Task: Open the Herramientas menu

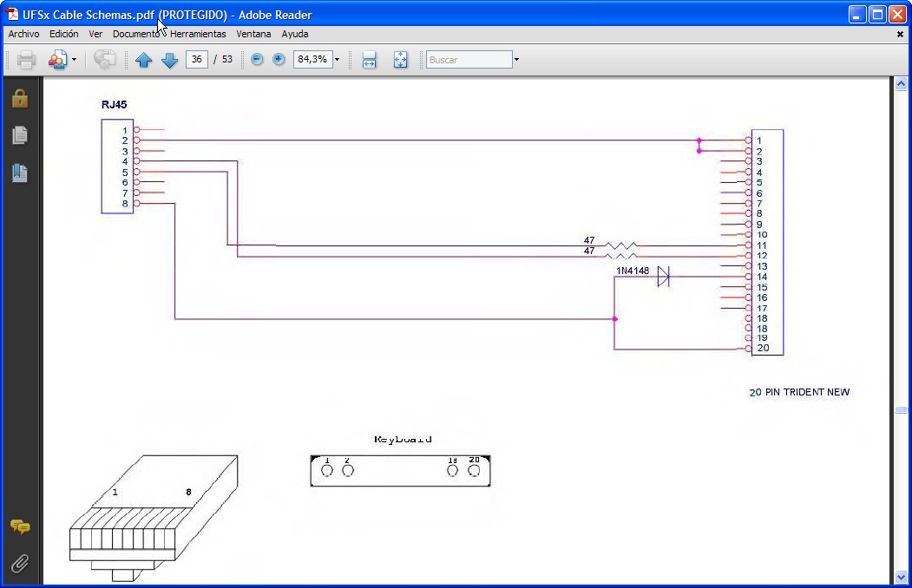Action: pyautogui.click(x=198, y=34)
